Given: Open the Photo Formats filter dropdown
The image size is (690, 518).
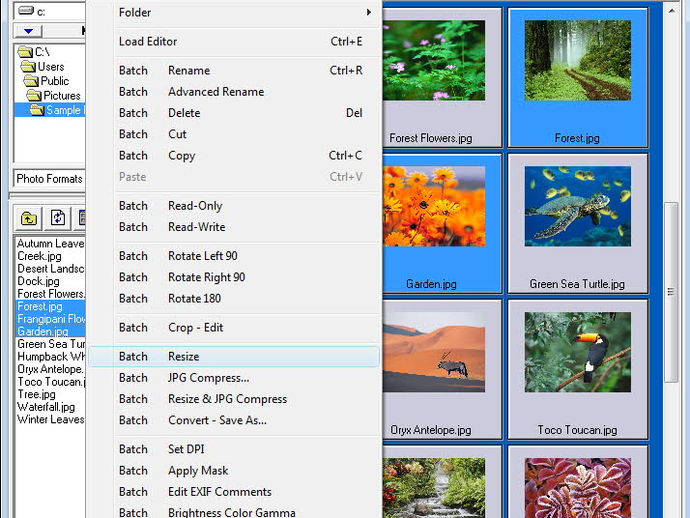Looking at the screenshot, I should pos(49,179).
